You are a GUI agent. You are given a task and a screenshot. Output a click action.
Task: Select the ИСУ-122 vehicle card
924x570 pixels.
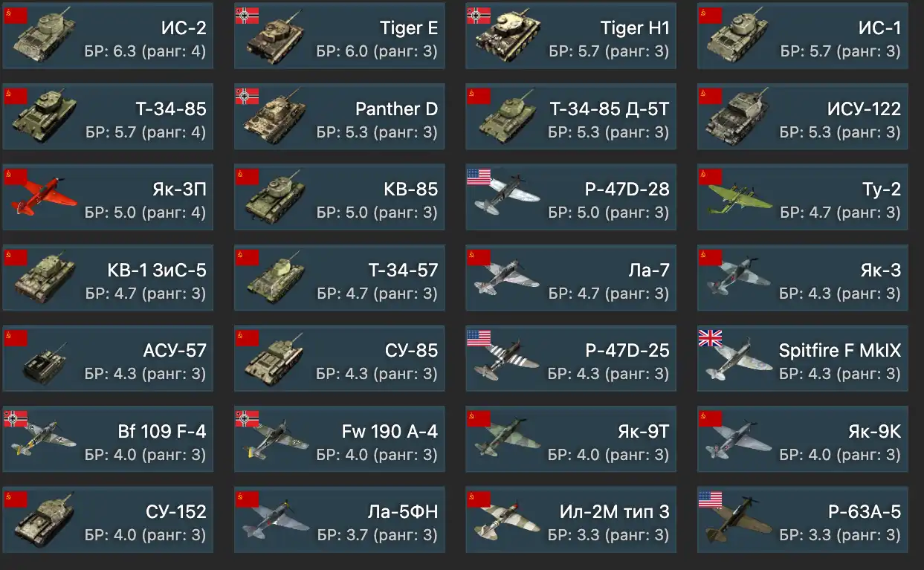click(x=802, y=117)
